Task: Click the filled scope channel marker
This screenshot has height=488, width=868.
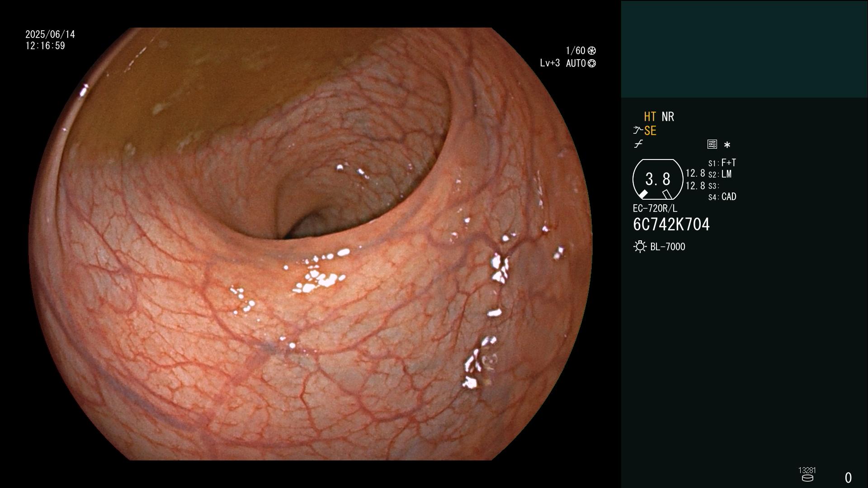Action: point(643,194)
